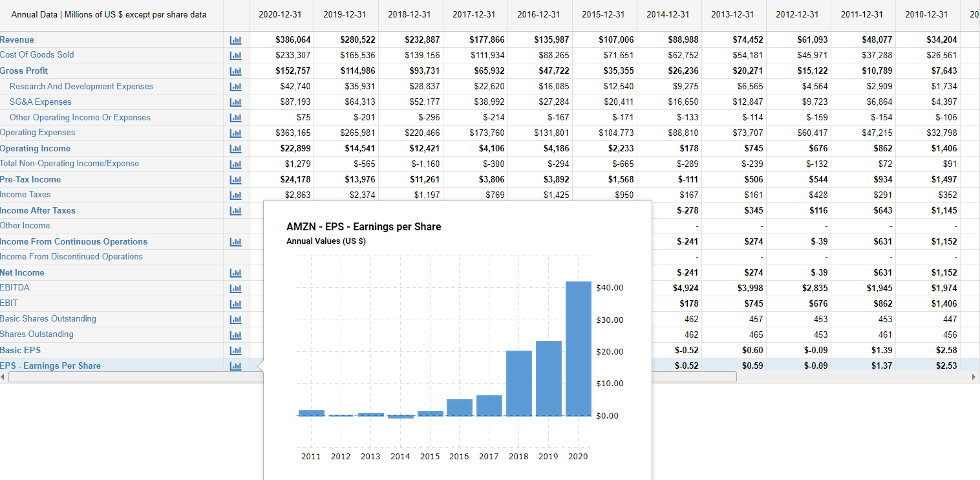Click Income From Discontinued Operations label
The width and height of the screenshot is (980, 480).
pos(71,256)
